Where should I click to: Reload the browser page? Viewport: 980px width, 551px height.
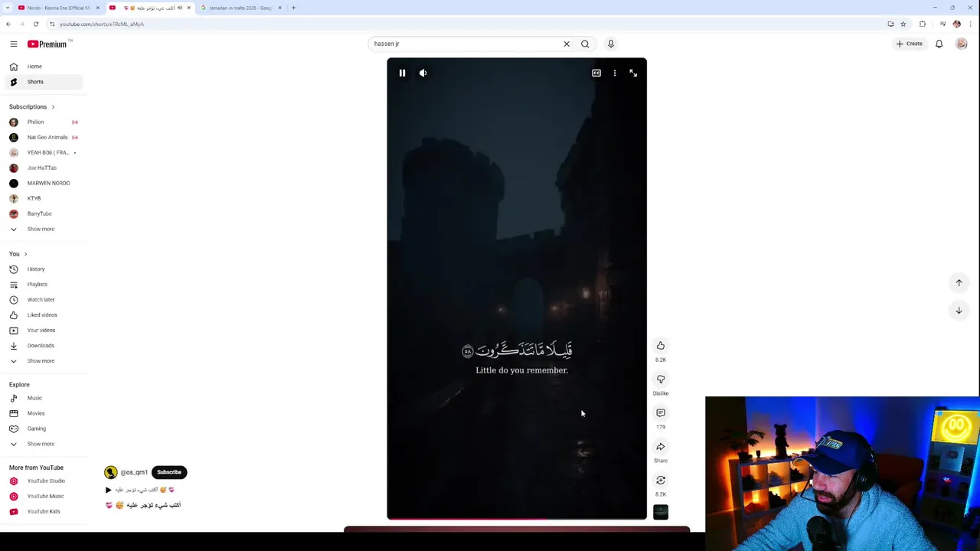pyautogui.click(x=36, y=24)
